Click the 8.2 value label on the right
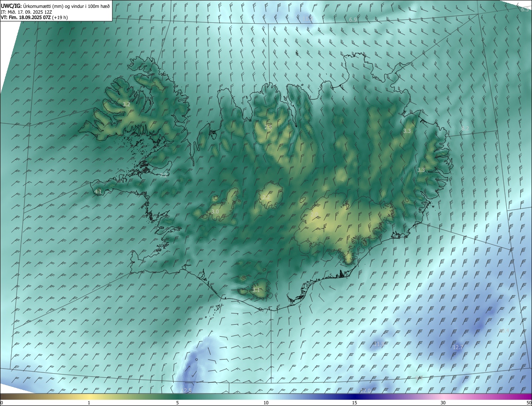Viewport: 532px width, 406px height. pos(465,129)
